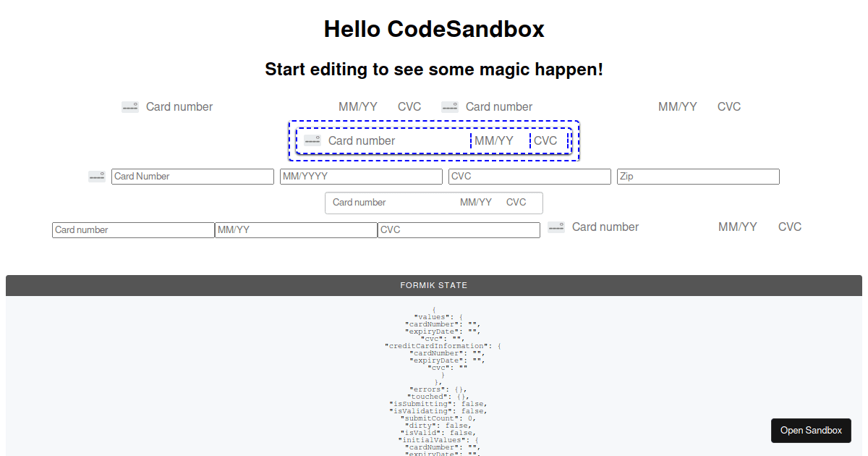The width and height of the screenshot is (868, 456).
Task: Click the CVC input box in the bordered row
Action: [x=529, y=176]
